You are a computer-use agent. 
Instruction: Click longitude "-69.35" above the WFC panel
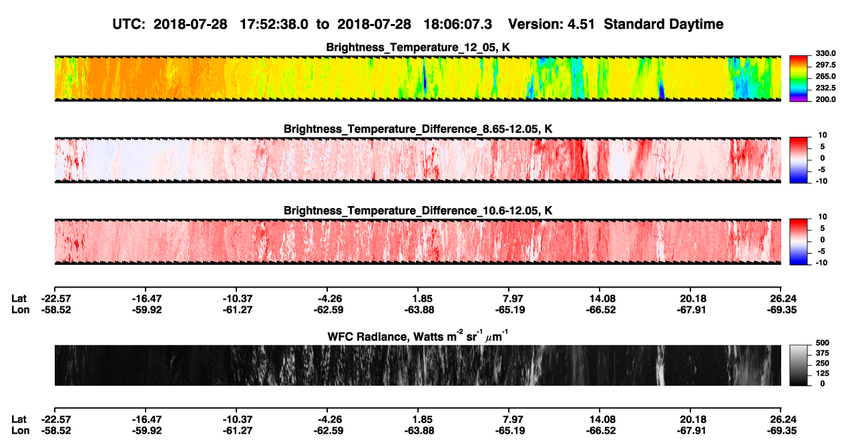[783, 310]
